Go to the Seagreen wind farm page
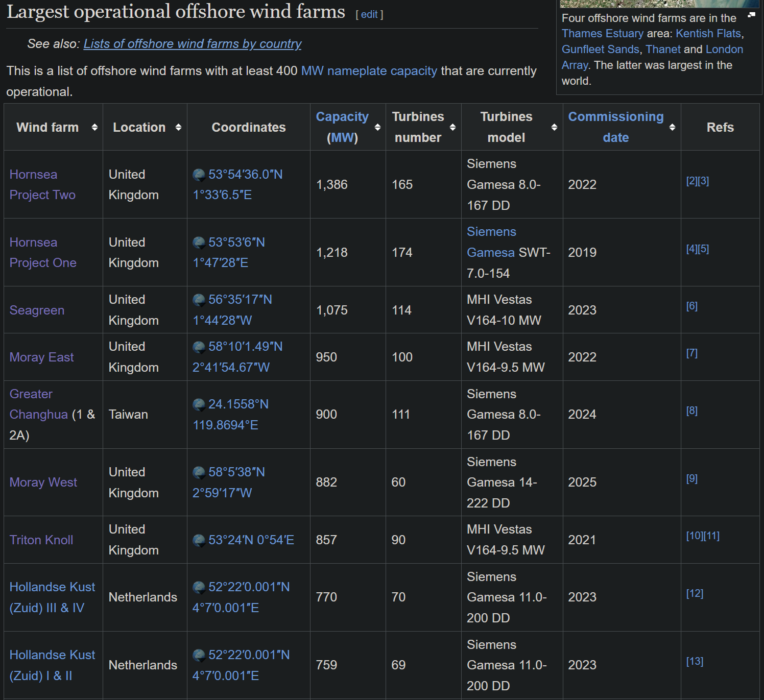Viewport: 764px width, 700px height. 37,310
